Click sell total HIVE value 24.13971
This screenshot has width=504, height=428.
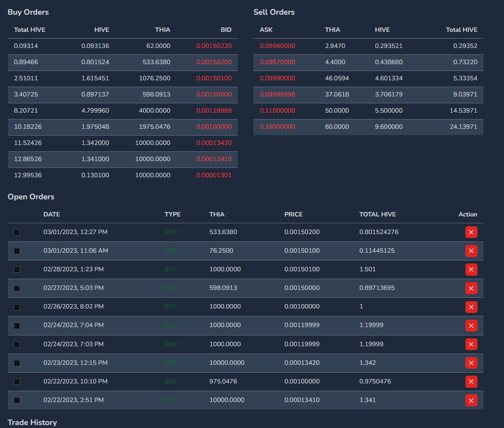[x=463, y=127]
